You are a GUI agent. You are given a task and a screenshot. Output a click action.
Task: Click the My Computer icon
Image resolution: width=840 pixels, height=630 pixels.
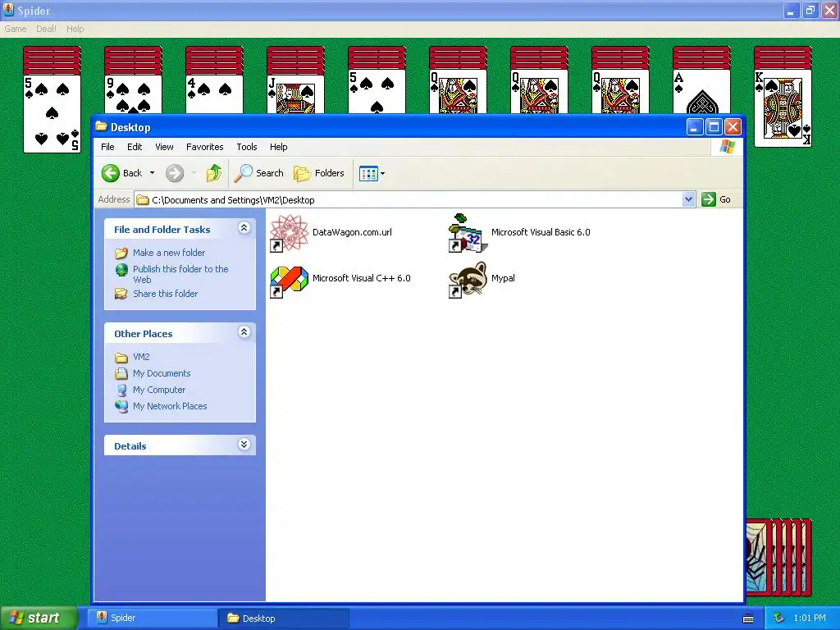pos(121,390)
